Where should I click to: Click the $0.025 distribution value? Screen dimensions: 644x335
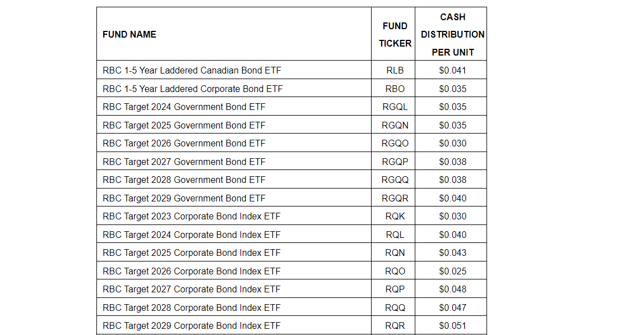(x=452, y=271)
